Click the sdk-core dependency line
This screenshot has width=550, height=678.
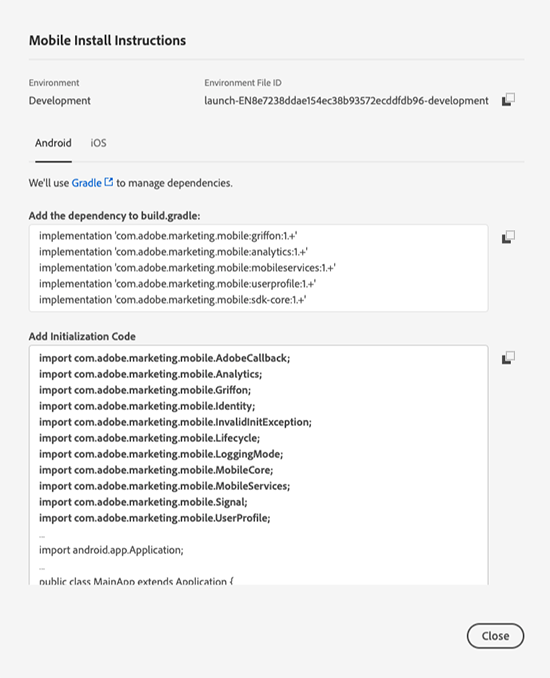(x=173, y=300)
